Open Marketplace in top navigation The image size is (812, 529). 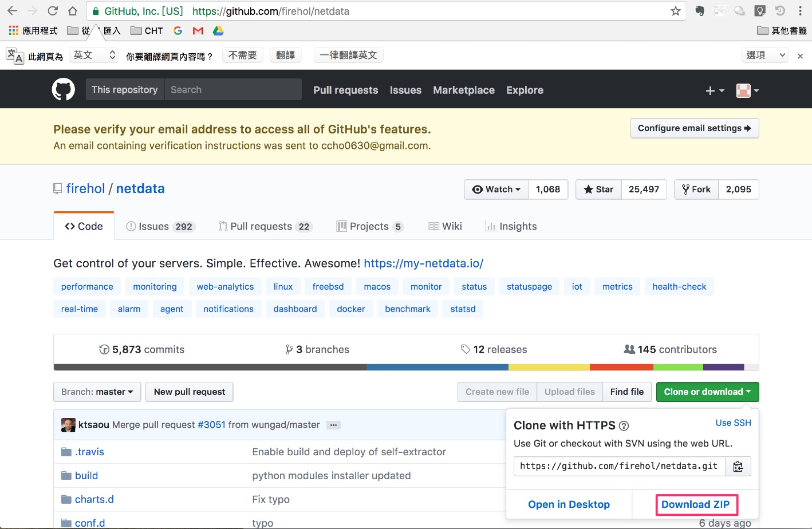pos(464,90)
